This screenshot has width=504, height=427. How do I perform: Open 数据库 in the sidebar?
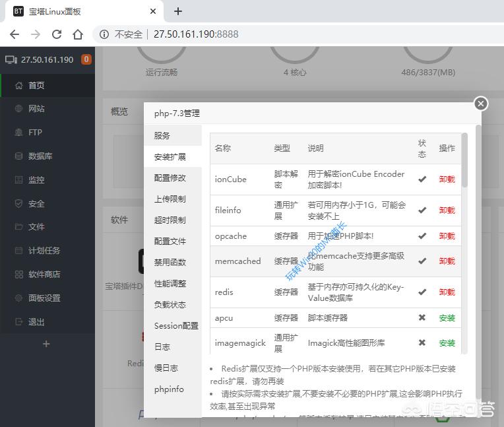[x=47, y=156]
